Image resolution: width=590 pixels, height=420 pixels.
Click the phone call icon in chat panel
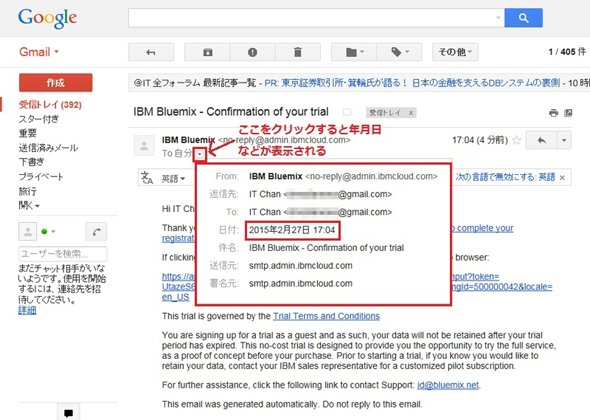click(96, 231)
